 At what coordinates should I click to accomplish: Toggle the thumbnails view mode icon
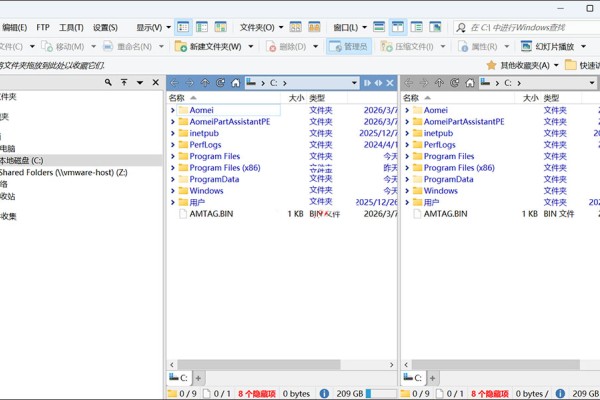point(220,27)
